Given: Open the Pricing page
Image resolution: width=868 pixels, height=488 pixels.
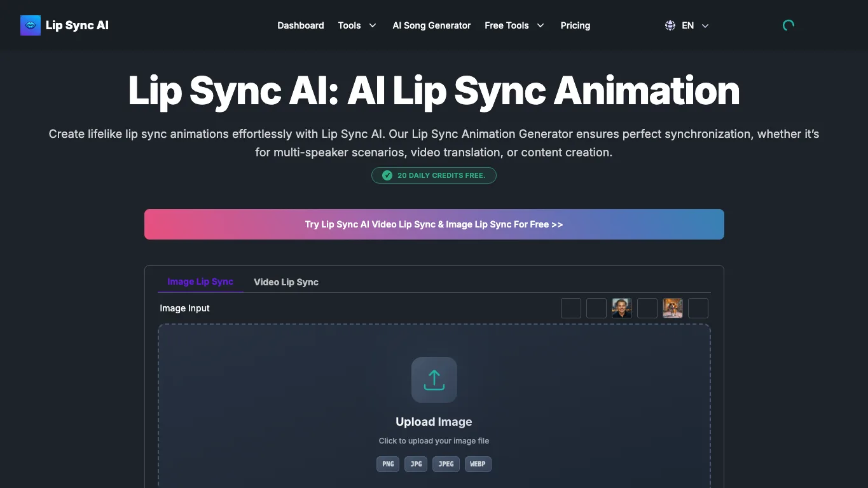Looking at the screenshot, I should point(575,25).
